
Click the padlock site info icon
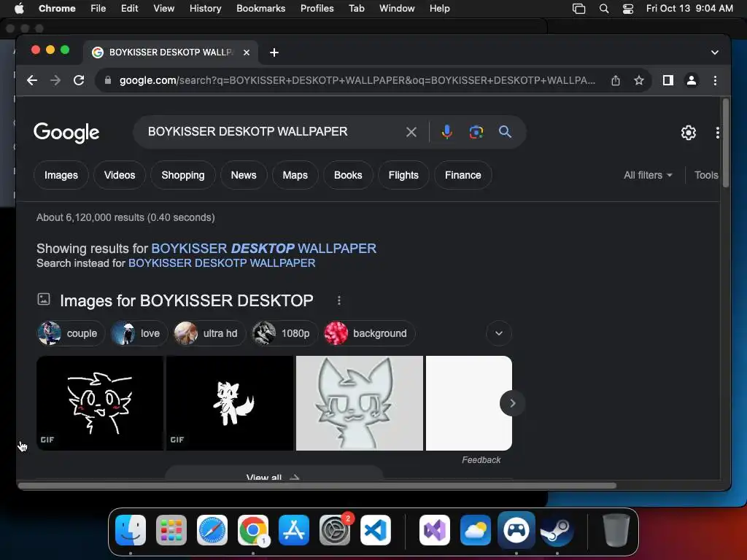(108, 80)
